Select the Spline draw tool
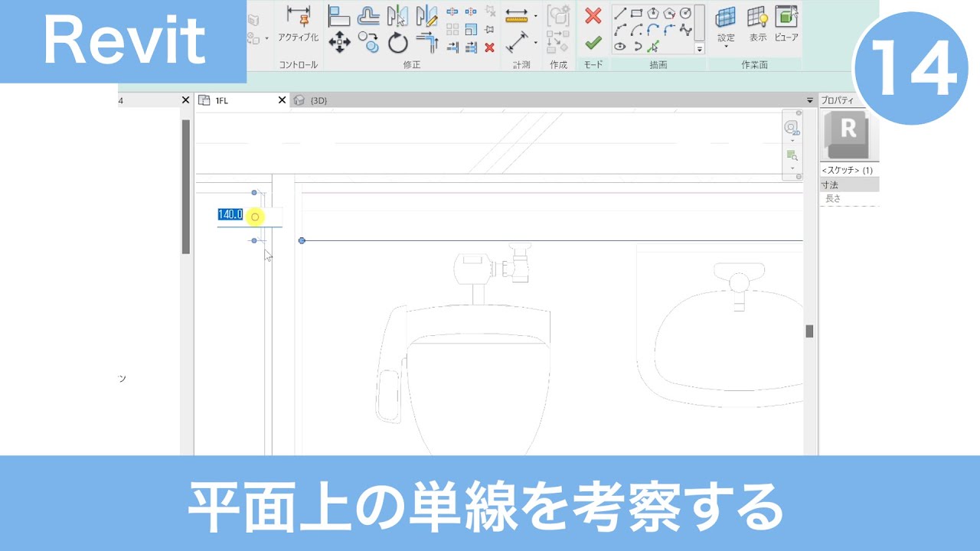The image size is (980, 551). click(x=685, y=30)
